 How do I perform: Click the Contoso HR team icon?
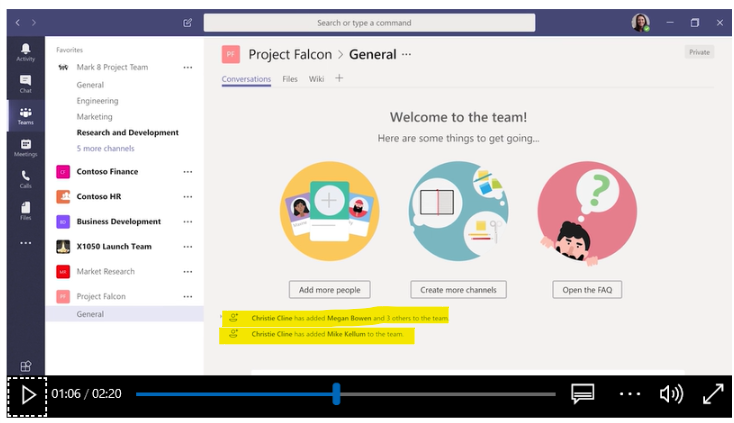[63, 197]
